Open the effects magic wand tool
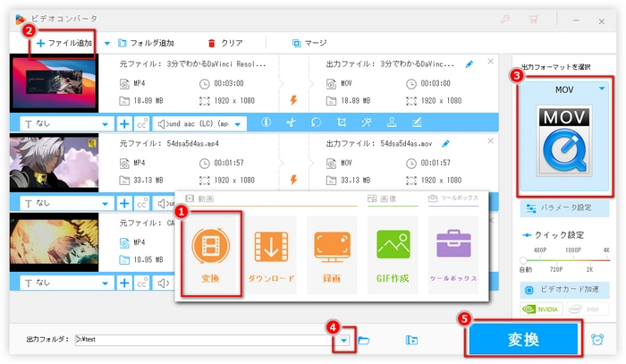Viewport: 626px width, 364px height. point(366,123)
